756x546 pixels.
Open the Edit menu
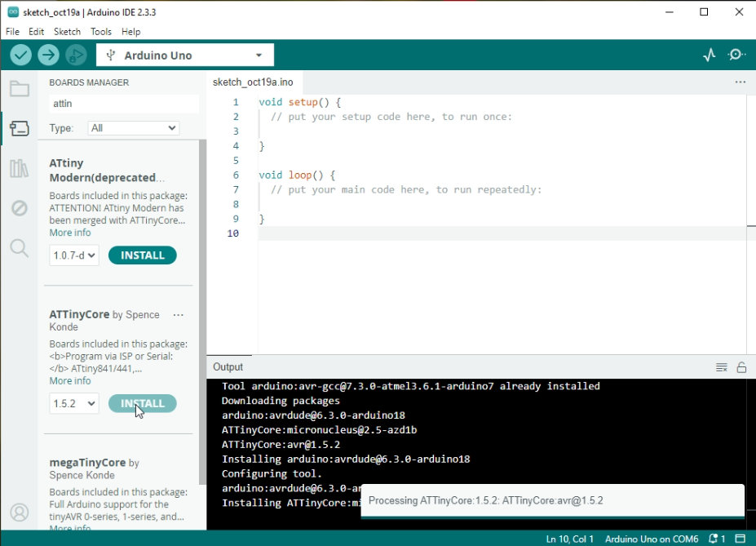click(36, 32)
